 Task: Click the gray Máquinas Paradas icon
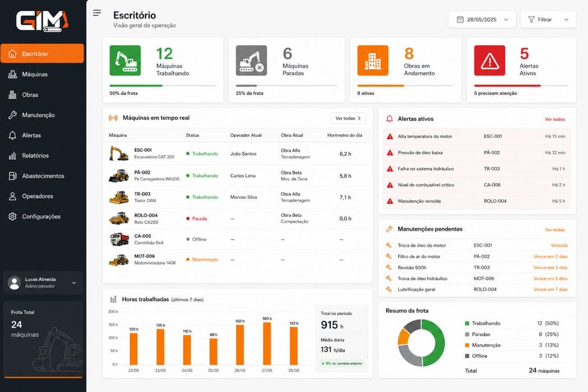point(251,60)
